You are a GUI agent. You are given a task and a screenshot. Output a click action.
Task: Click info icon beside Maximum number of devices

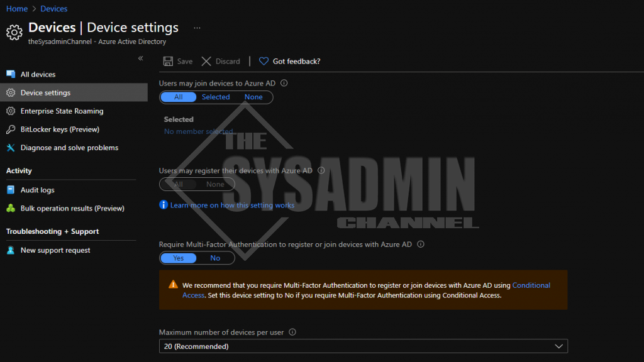click(x=292, y=332)
